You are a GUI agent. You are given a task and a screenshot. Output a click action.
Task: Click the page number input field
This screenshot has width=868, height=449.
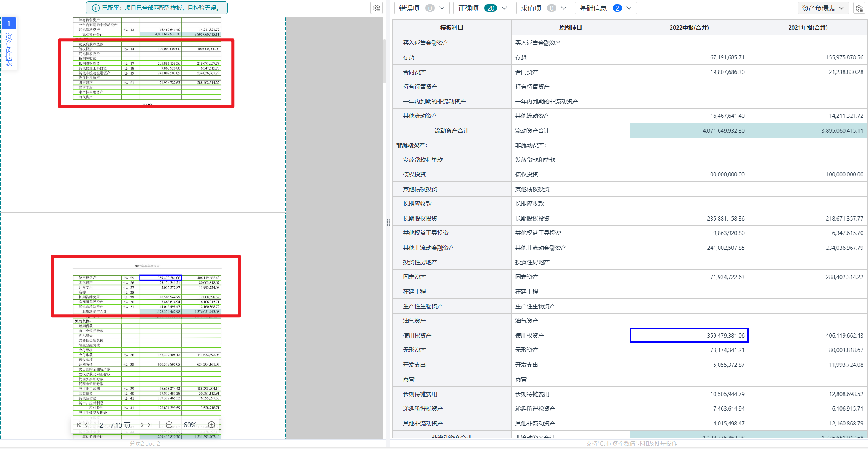click(x=102, y=425)
